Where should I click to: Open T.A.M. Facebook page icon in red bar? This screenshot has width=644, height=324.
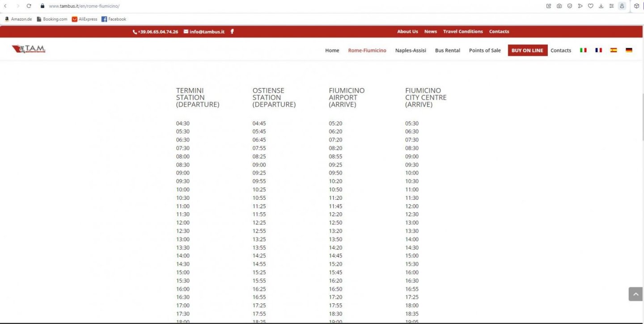click(232, 31)
